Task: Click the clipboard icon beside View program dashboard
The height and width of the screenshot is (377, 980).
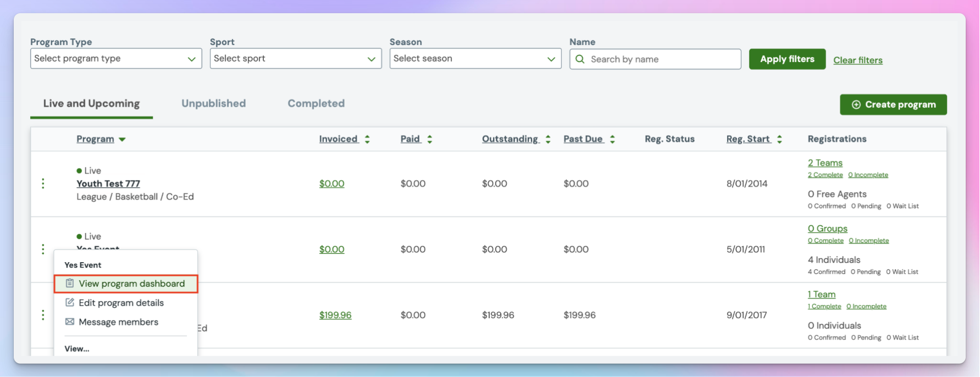Action: 70,284
